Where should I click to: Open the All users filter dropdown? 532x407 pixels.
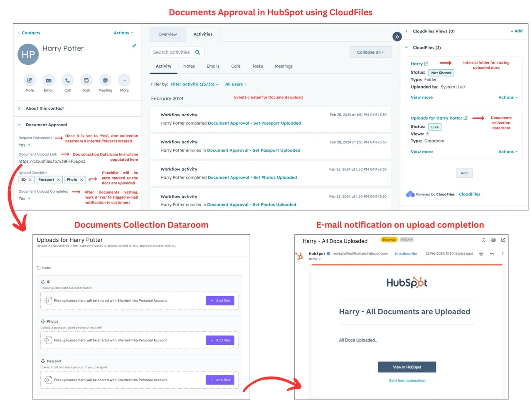pos(236,84)
